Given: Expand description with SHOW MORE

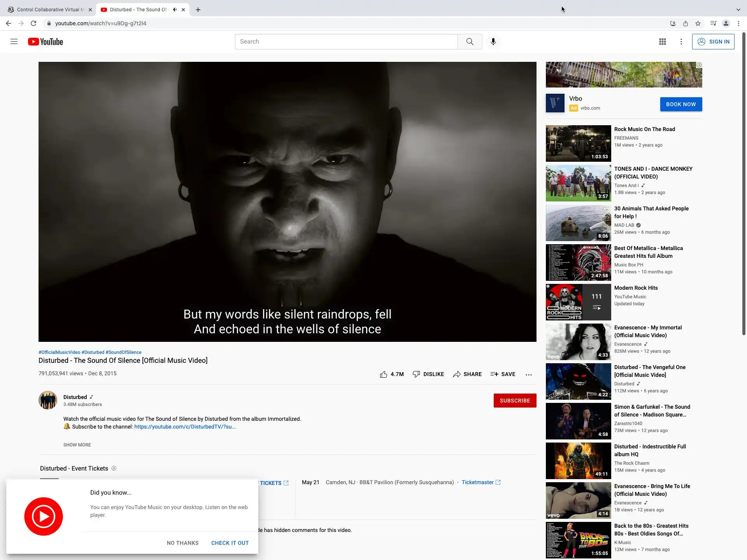Looking at the screenshot, I should [77, 445].
